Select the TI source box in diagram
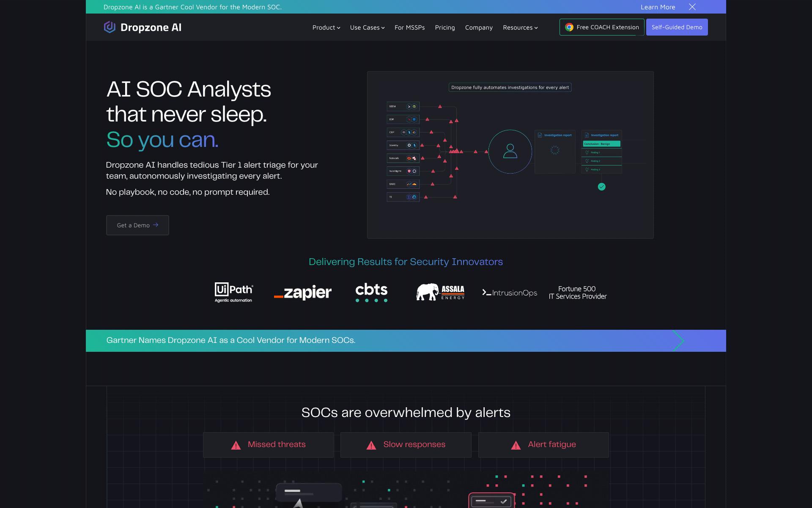 (403, 197)
